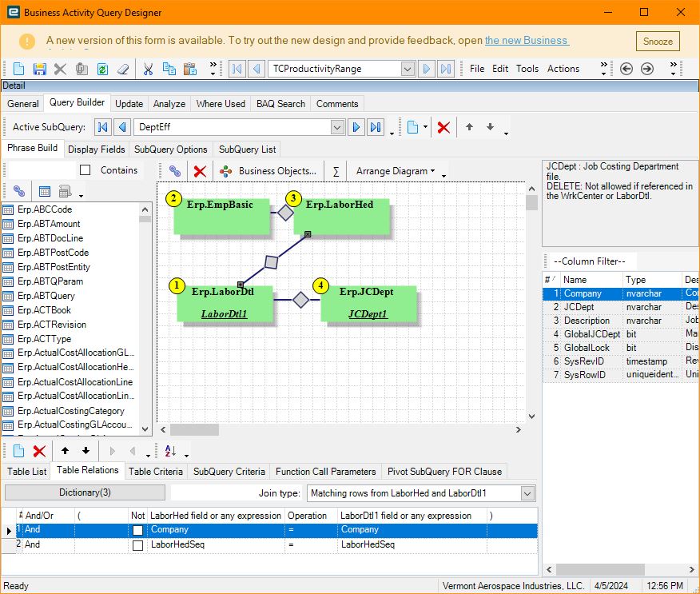This screenshot has width=700, height=594.
Task: Go to the last subquery with the end arrow
Action: (x=376, y=127)
